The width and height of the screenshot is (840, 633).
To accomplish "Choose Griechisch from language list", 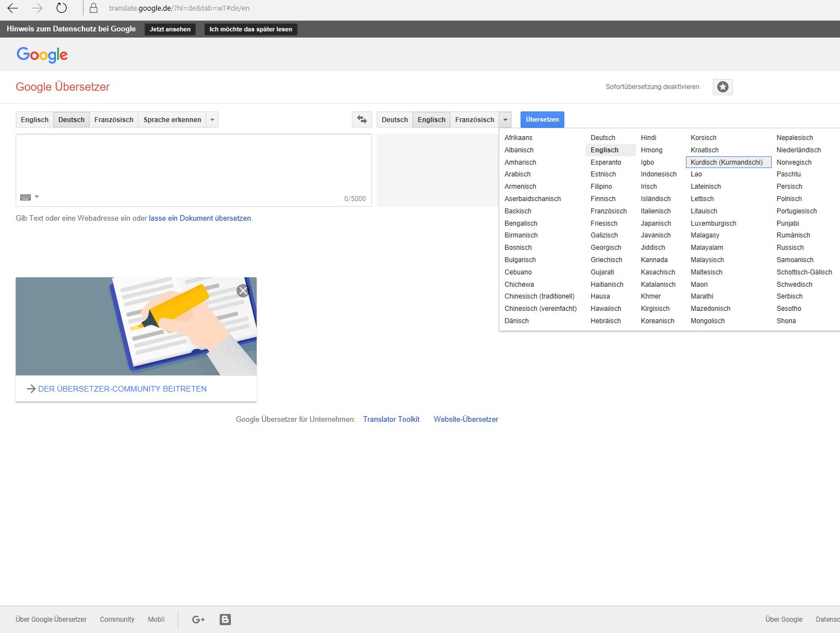I will [606, 260].
